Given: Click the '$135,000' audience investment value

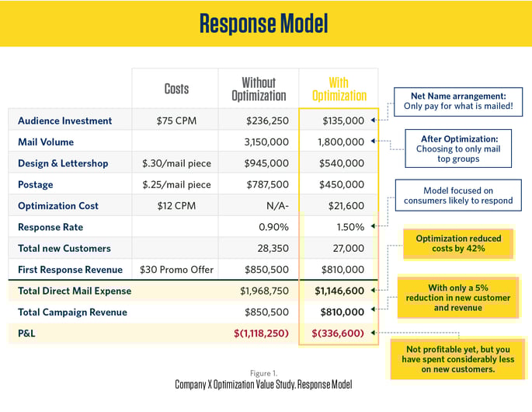Looking at the screenshot, I should point(343,121).
